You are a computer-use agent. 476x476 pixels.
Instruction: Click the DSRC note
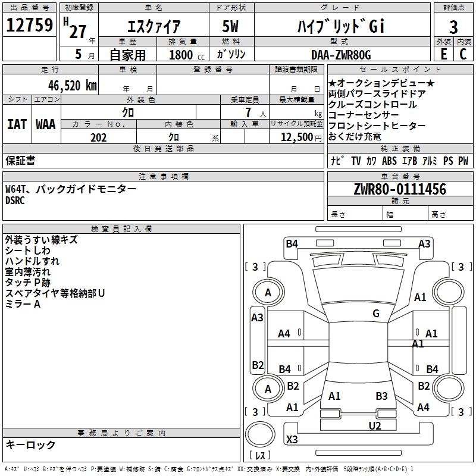pyautogui.click(x=15, y=201)
